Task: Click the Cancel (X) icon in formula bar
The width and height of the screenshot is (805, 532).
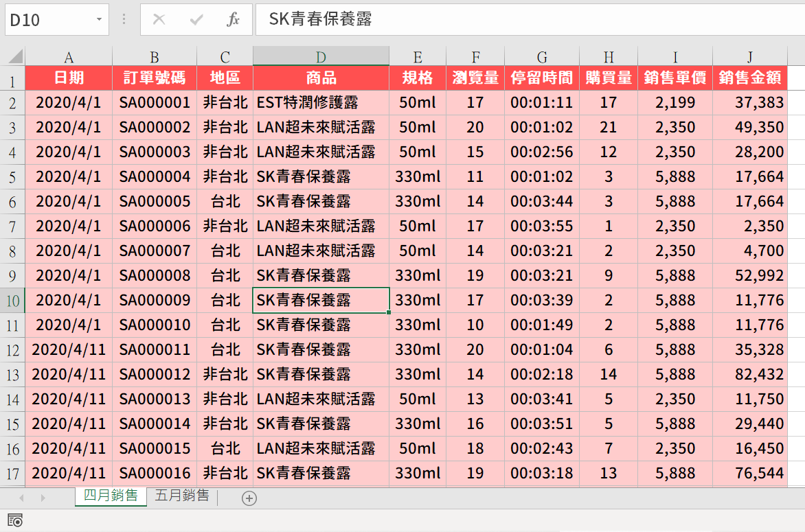Action: point(159,19)
